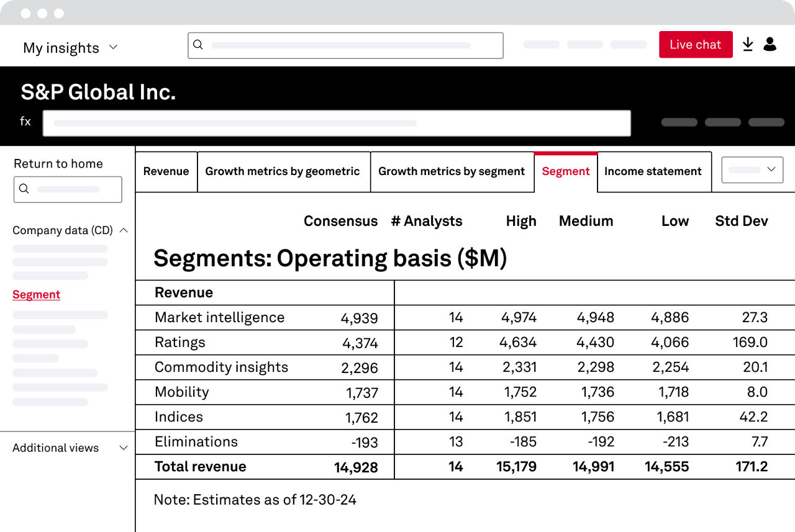The width and height of the screenshot is (795, 532).
Task: Click Mobility consensus value 1,737
Action: pyautogui.click(x=361, y=393)
